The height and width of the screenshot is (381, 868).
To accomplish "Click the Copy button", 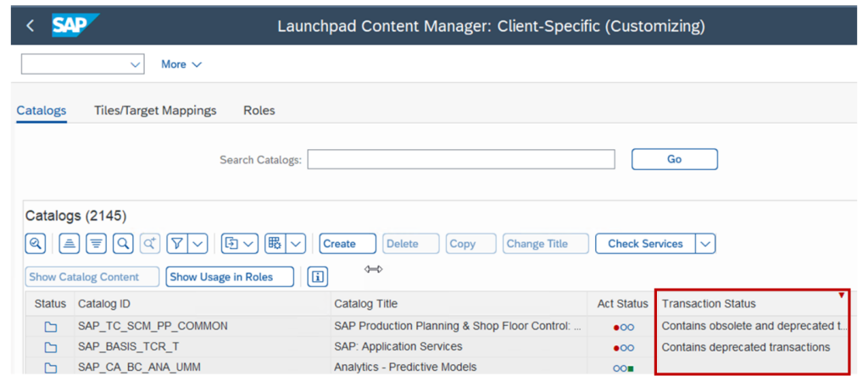I will 470,243.
